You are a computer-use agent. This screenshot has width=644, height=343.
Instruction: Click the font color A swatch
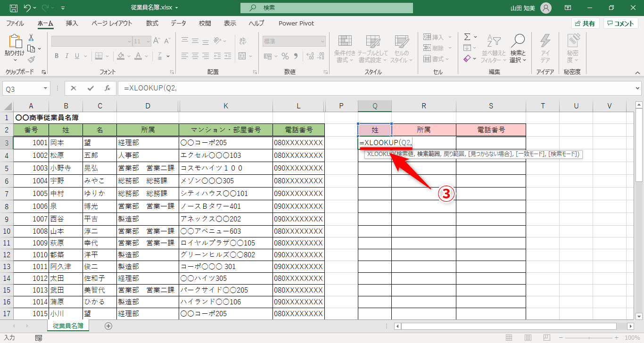(138, 56)
